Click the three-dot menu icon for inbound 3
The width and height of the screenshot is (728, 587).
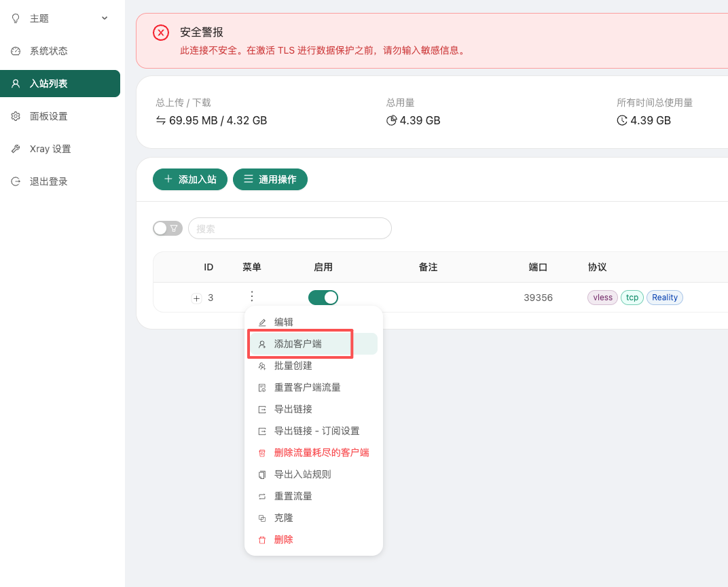(252, 297)
